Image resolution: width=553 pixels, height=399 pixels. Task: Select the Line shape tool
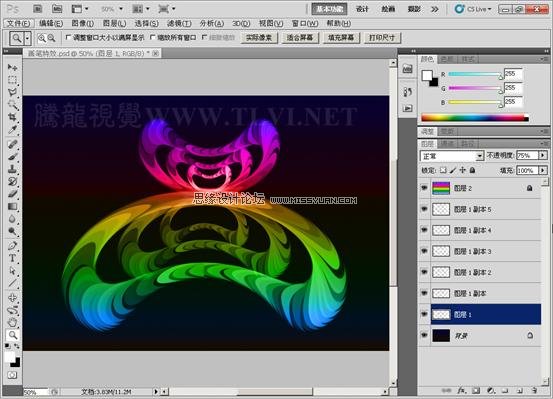(12, 283)
